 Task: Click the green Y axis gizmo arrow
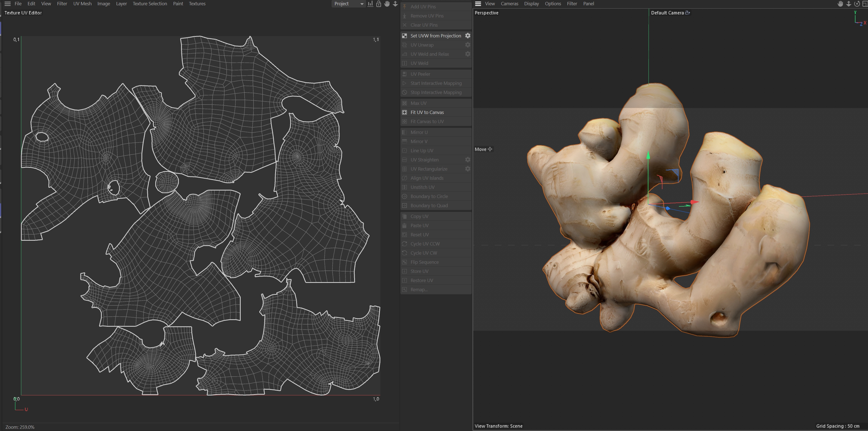click(x=648, y=155)
